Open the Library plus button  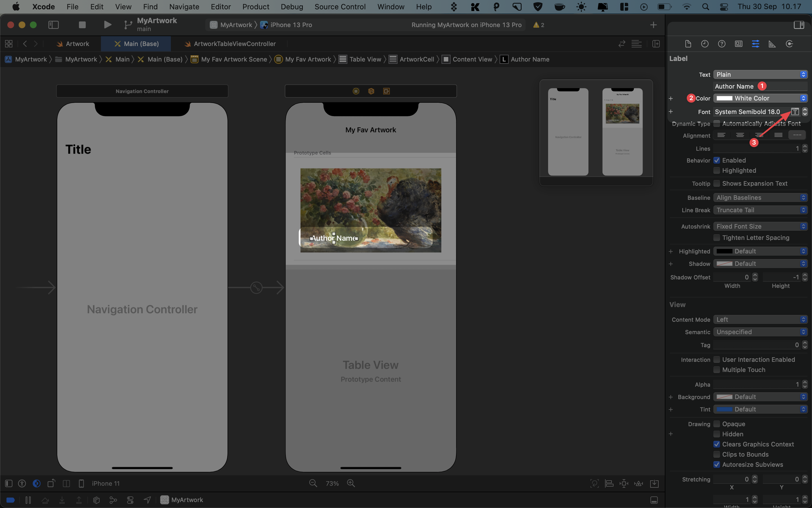(653, 25)
